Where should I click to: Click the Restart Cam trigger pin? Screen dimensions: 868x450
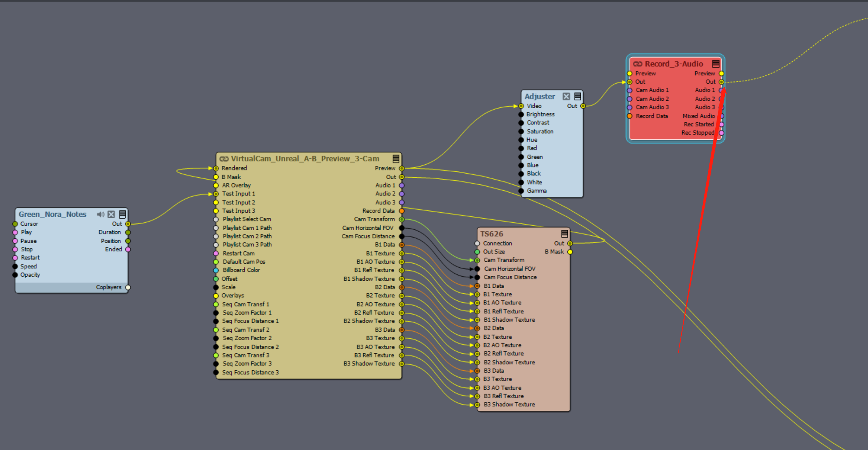216,253
